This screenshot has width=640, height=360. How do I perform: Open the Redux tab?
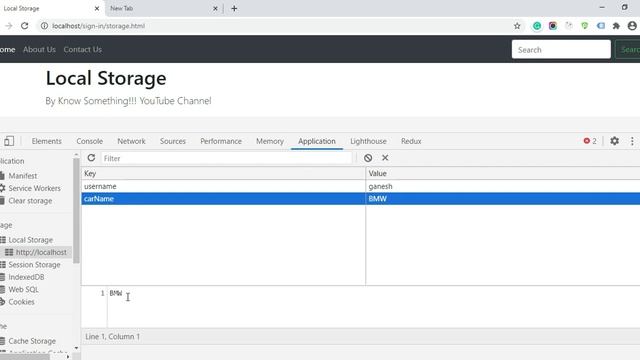[411, 141]
